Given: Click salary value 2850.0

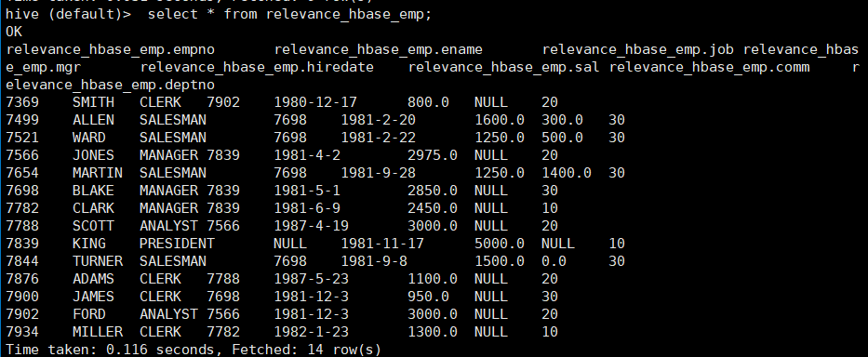Looking at the screenshot, I should 433,191.
